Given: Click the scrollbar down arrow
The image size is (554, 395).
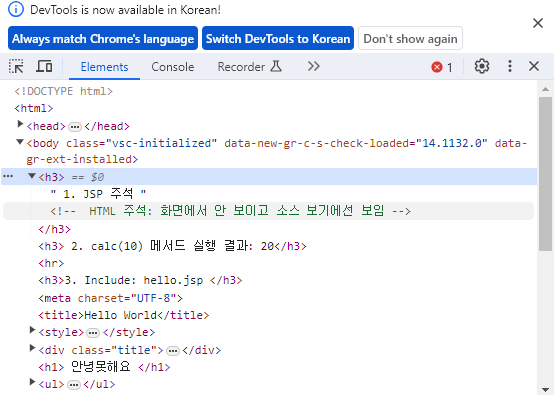Looking at the screenshot, I should 546,389.
